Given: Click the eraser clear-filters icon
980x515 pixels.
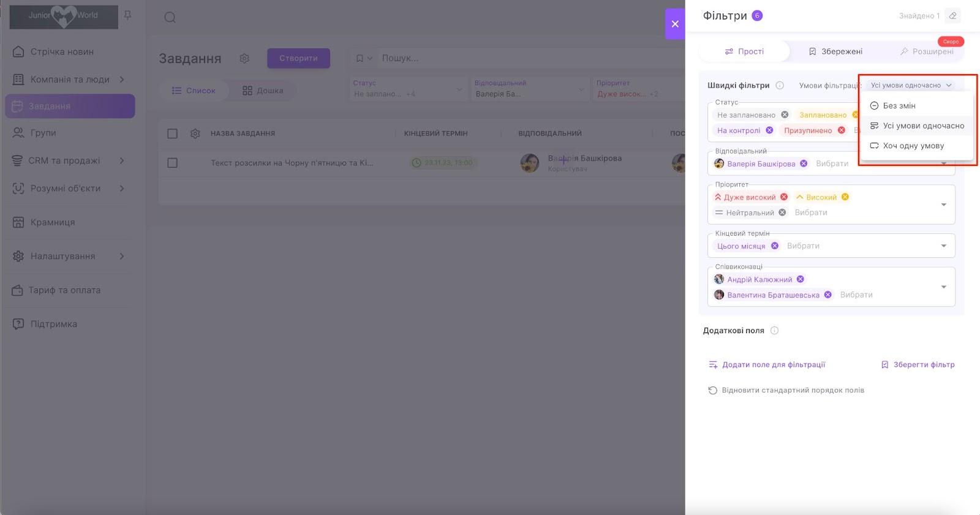Looking at the screenshot, I should click(x=952, y=16).
